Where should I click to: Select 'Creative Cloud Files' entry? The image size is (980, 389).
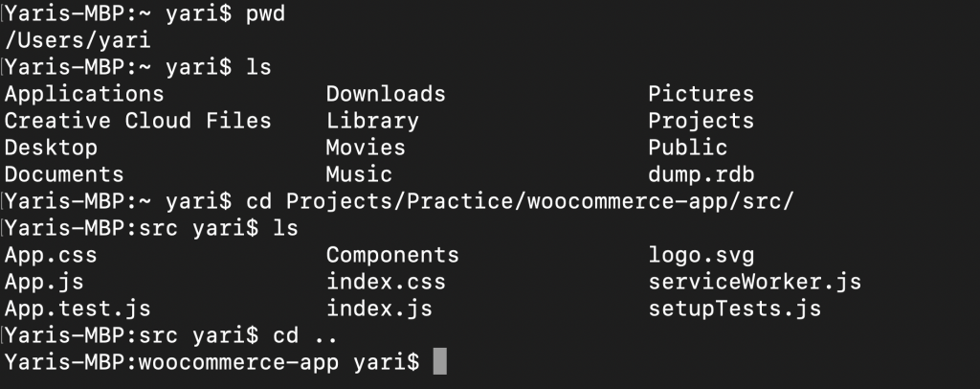coord(138,121)
